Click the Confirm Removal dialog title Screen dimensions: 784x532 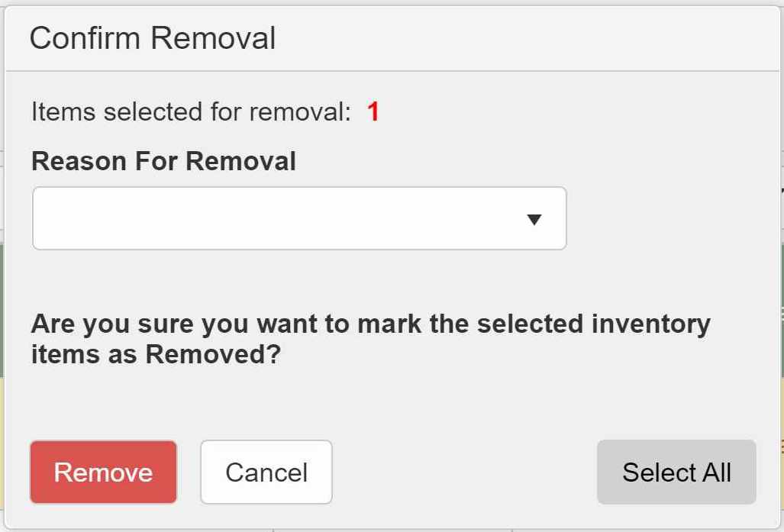point(152,37)
